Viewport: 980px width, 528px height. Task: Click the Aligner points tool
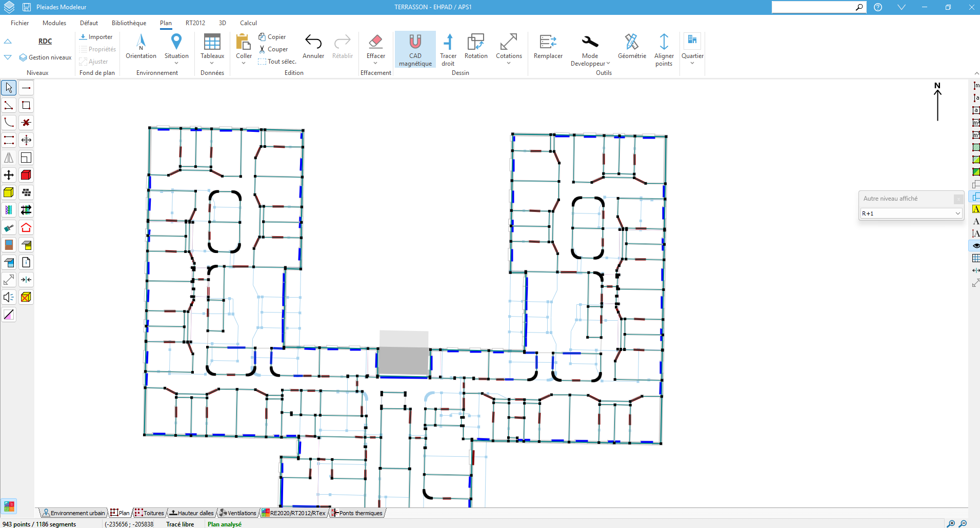pos(664,42)
